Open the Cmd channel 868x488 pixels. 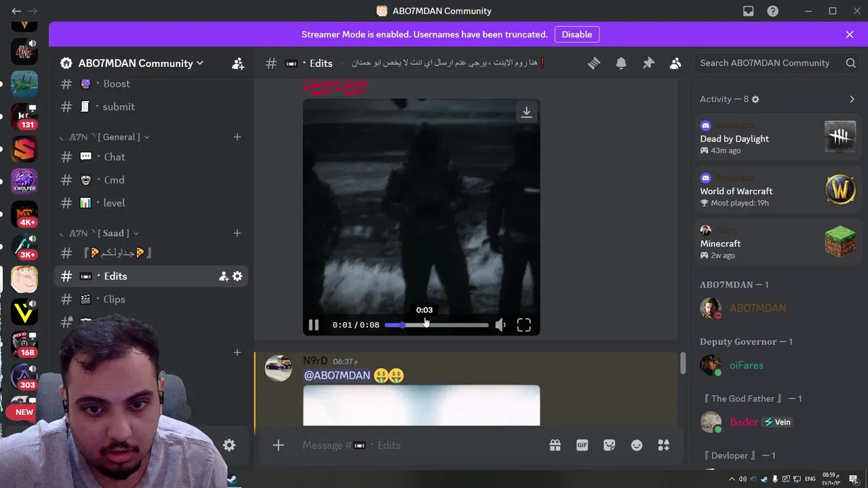[151, 180]
